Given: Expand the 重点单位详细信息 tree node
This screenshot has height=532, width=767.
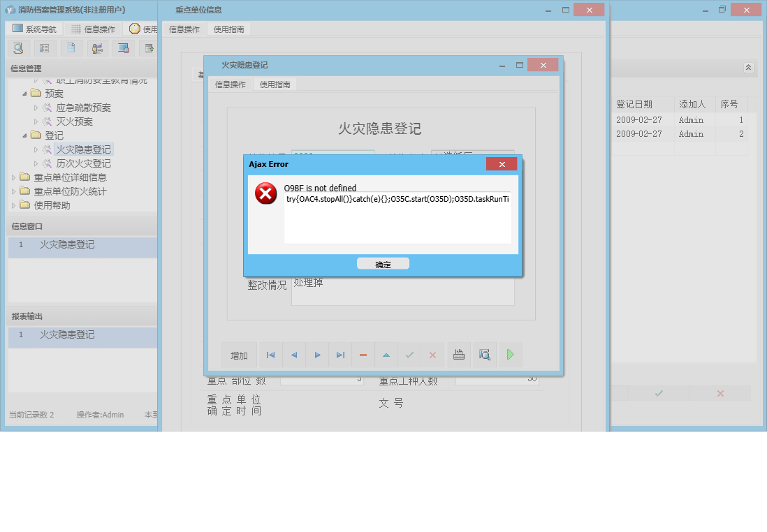Looking at the screenshot, I should coord(12,177).
